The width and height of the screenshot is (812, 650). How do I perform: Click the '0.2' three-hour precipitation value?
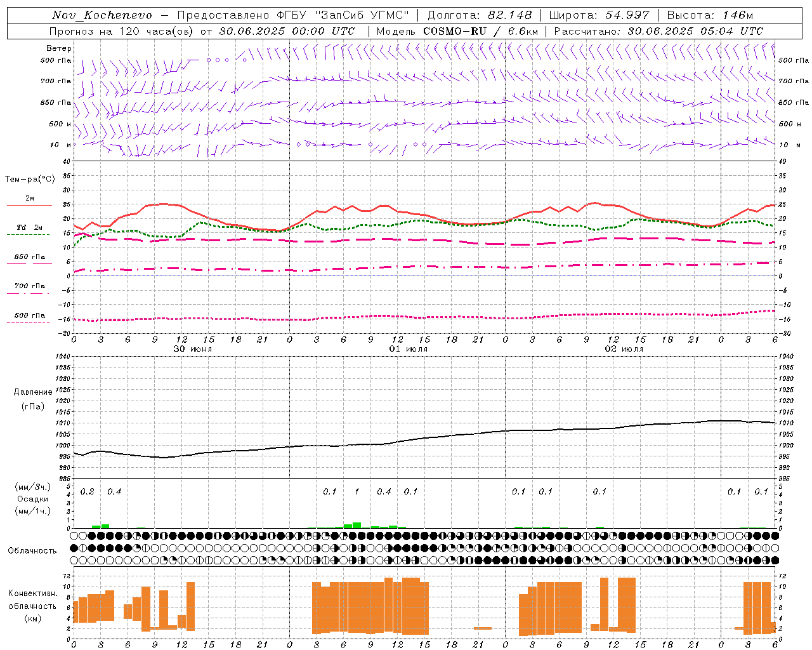coord(88,492)
